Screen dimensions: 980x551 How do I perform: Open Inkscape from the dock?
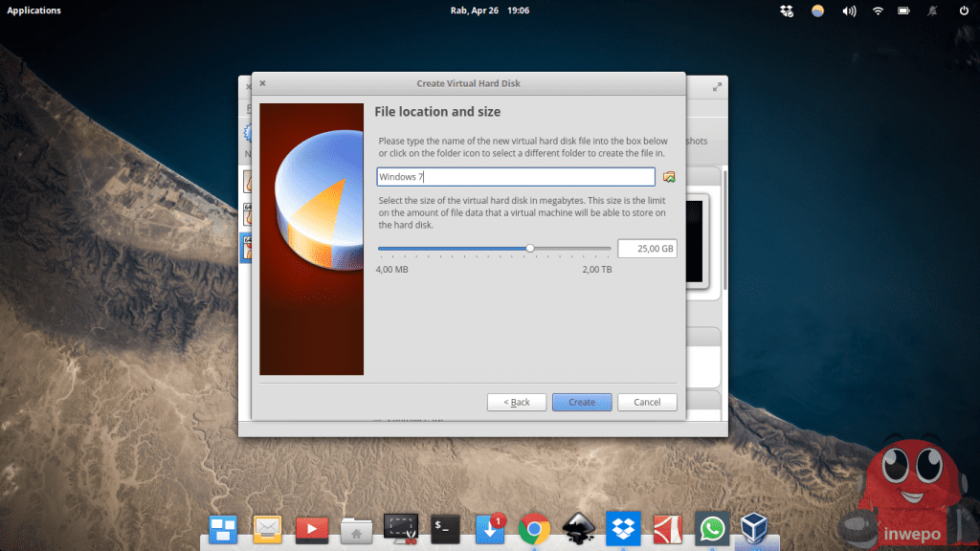pyautogui.click(x=578, y=528)
